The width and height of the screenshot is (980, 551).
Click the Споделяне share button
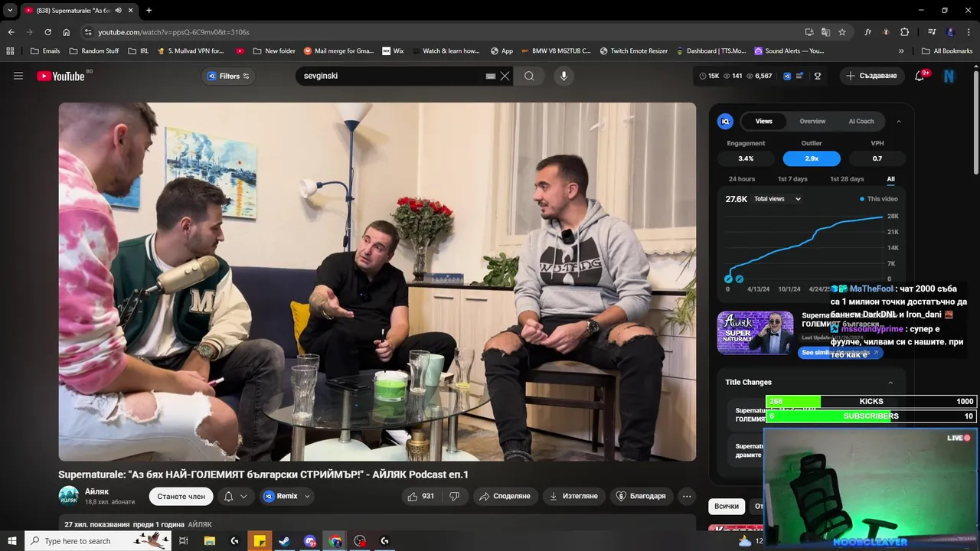click(505, 496)
